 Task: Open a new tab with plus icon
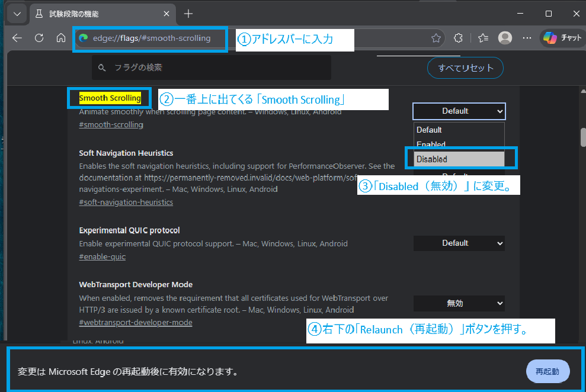(x=188, y=13)
